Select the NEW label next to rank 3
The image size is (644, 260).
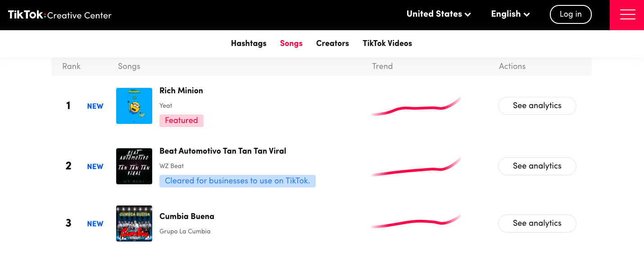point(95,223)
